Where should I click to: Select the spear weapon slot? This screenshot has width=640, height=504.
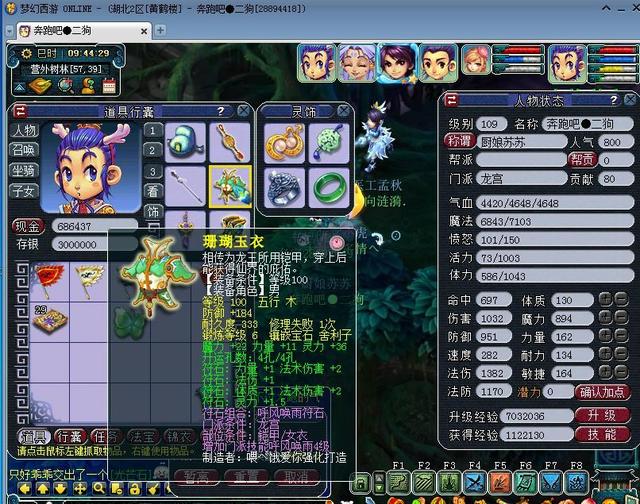coord(185,187)
